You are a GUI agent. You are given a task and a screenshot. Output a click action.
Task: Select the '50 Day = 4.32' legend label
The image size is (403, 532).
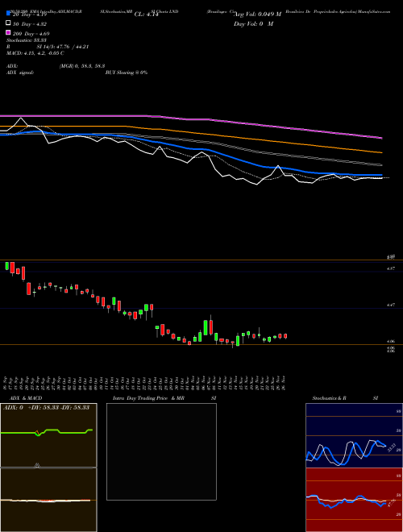[30, 24]
